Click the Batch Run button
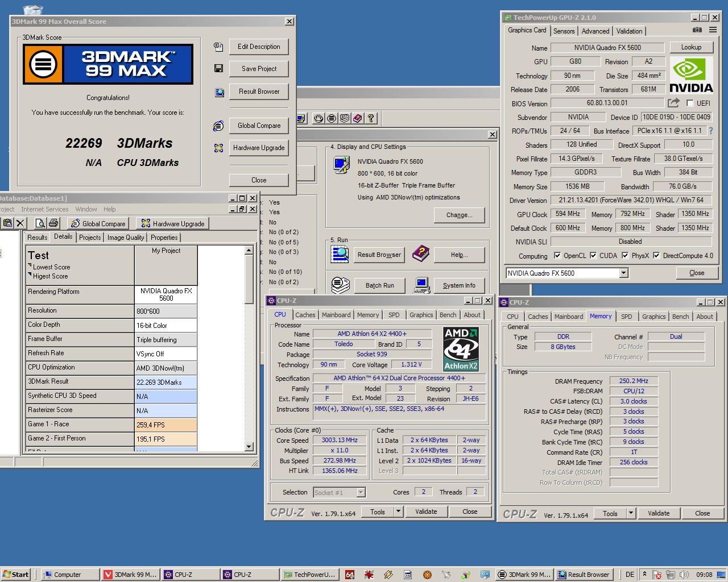 point(379,285)
